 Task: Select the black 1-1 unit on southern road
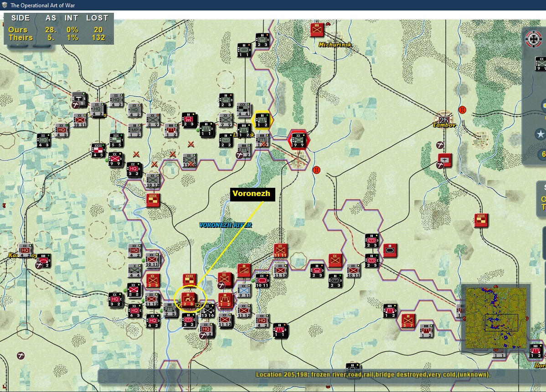[280, 330]
